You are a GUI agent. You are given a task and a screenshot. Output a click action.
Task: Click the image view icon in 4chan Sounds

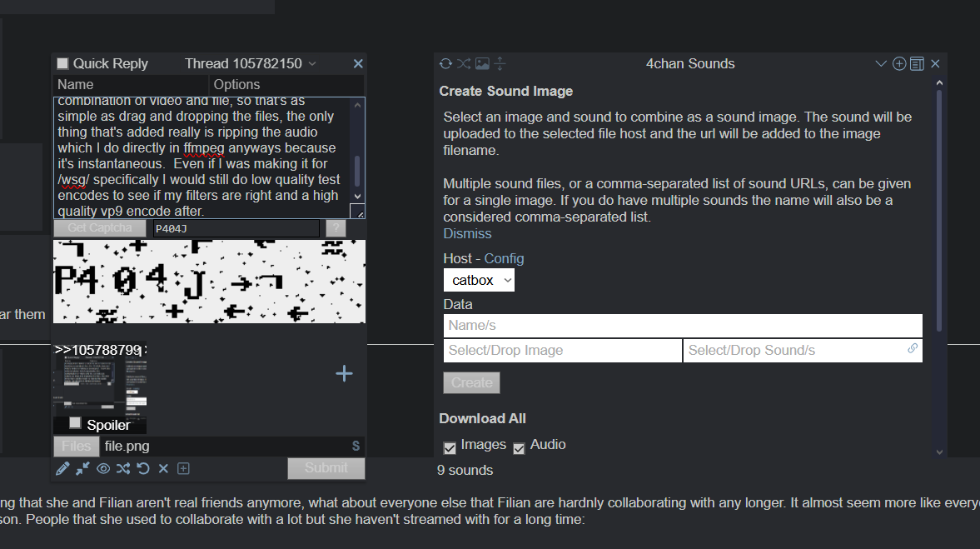[482, 64]
